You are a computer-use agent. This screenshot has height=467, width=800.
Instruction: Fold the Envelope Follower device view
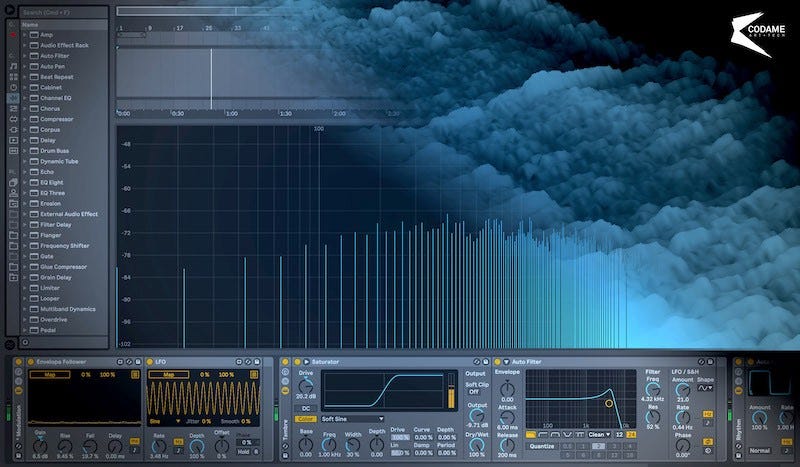(x=120, y=362)
